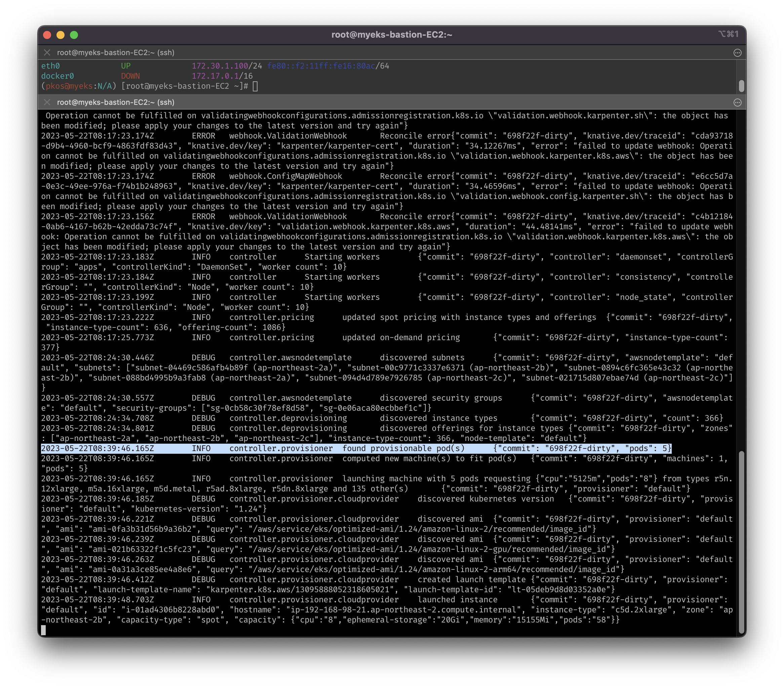
Task: Click 'discovered kubernetes version' log message
Action: 486,499
